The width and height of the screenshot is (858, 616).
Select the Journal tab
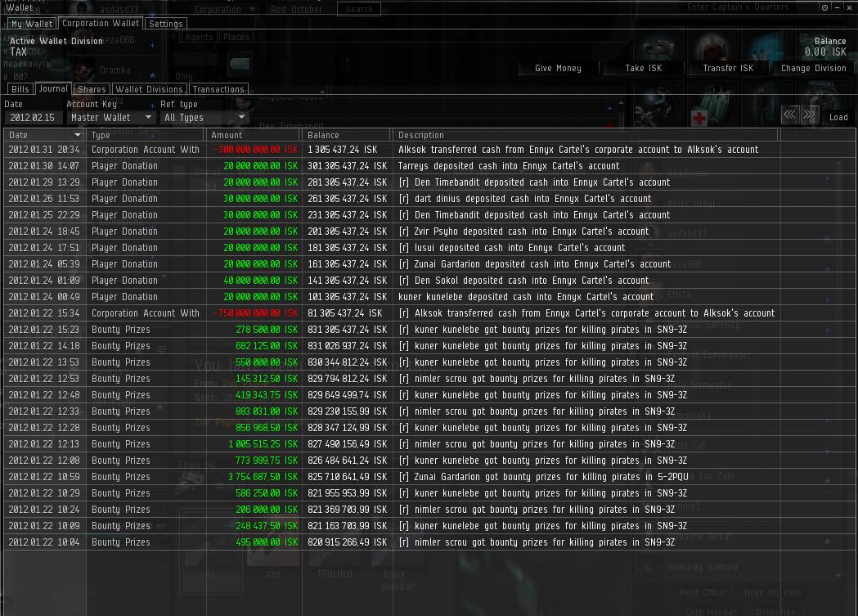pyautogui.click(x=54, y=88)
